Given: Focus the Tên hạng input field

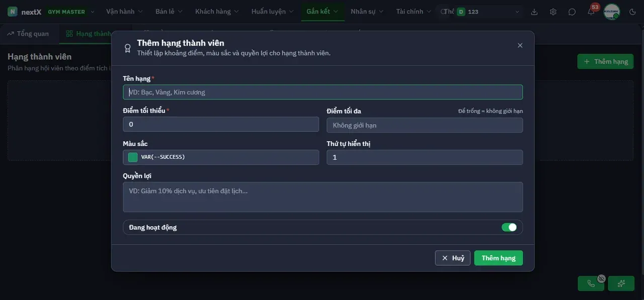Looking at the screenshot, I should point(323,92).
